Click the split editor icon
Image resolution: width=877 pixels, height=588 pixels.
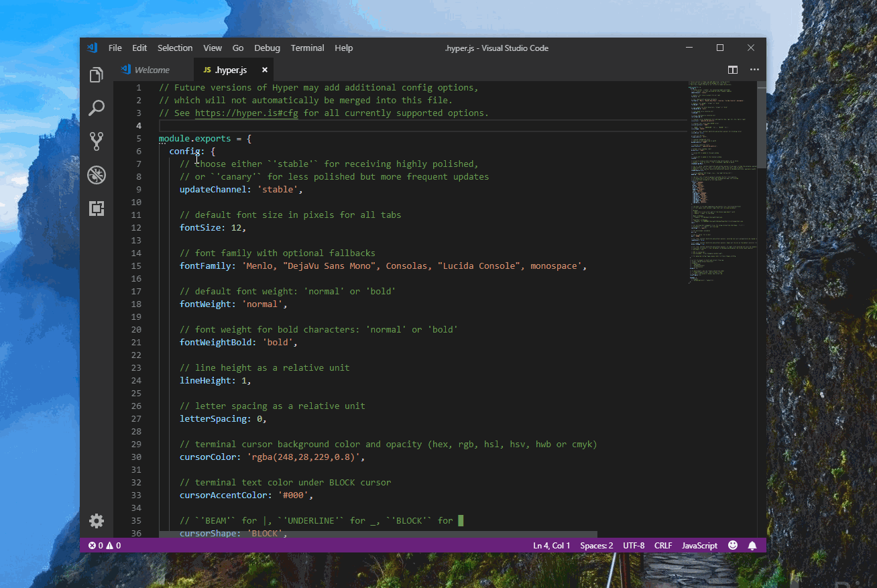tap(733, 70)
